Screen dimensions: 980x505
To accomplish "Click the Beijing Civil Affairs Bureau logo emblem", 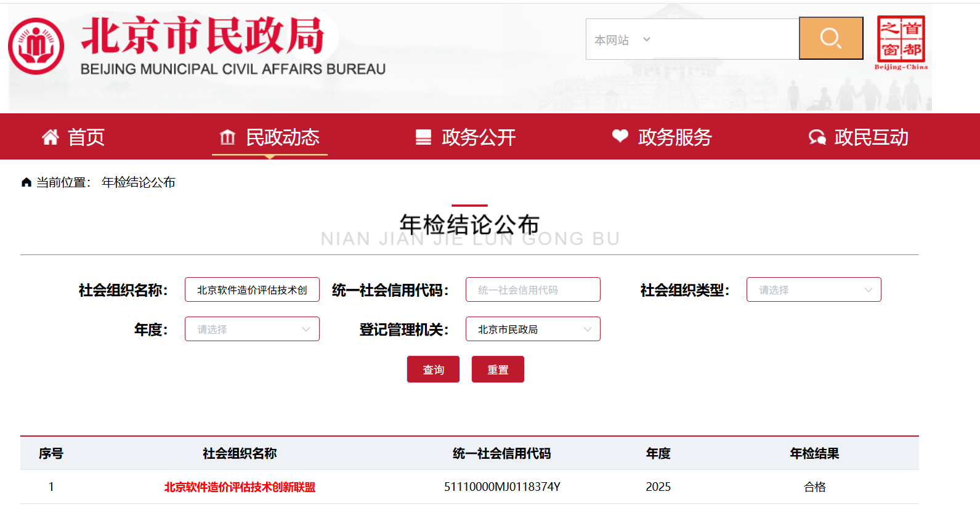I will point(36,46).
